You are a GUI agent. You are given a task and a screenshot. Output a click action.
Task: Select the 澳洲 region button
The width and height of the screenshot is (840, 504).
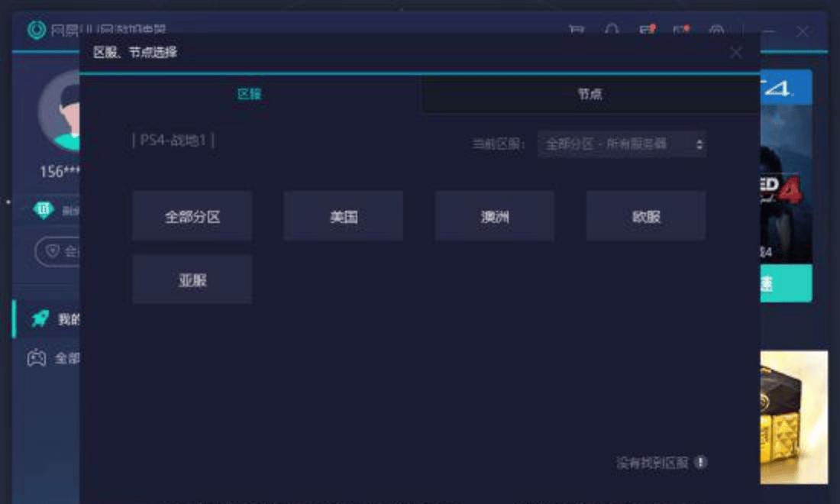point(495,216)
